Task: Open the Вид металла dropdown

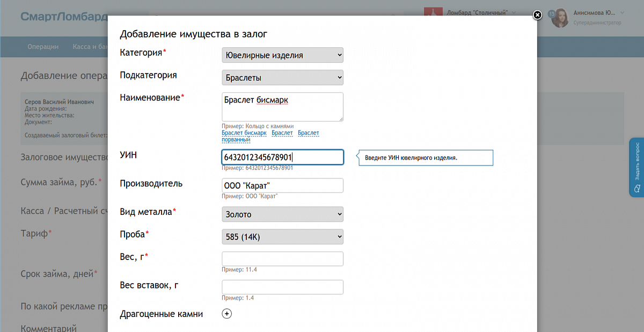Action: tap(282, 214)
